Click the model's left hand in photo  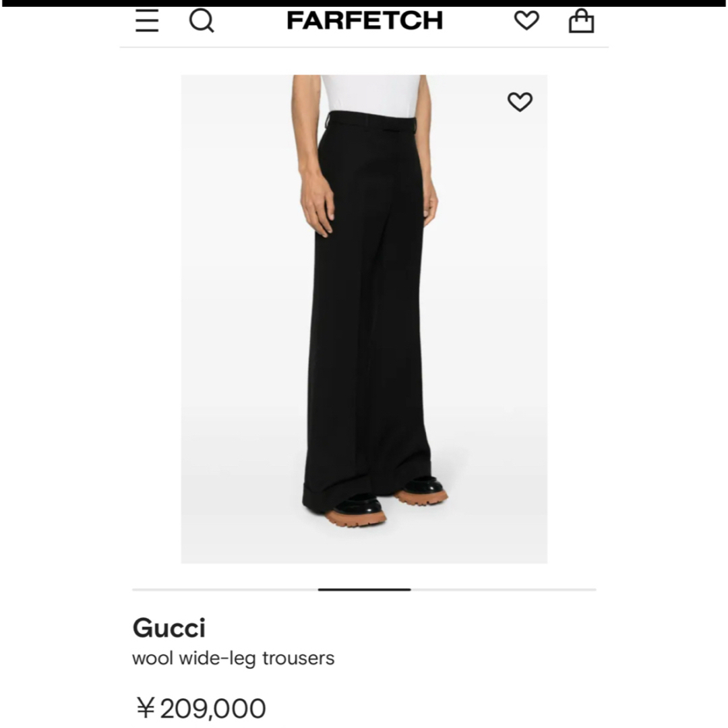click(x=317, y=204)
